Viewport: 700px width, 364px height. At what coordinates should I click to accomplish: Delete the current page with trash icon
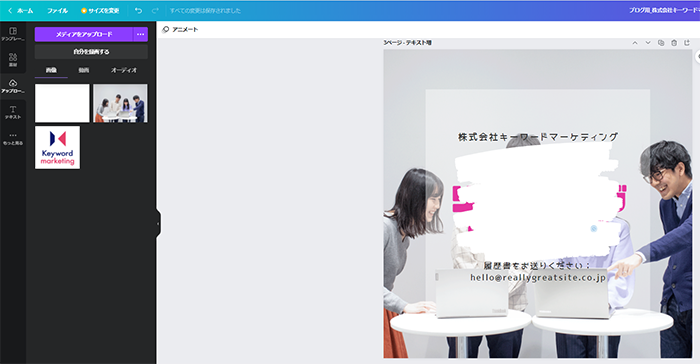674,43
